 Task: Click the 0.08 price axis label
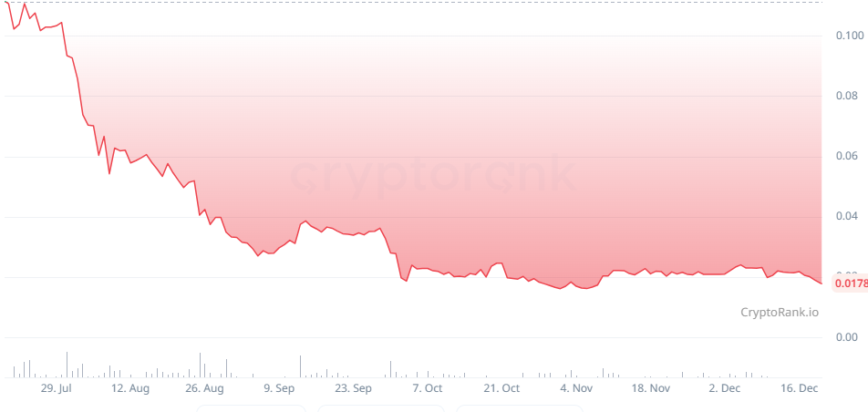(x=846, y=96)
